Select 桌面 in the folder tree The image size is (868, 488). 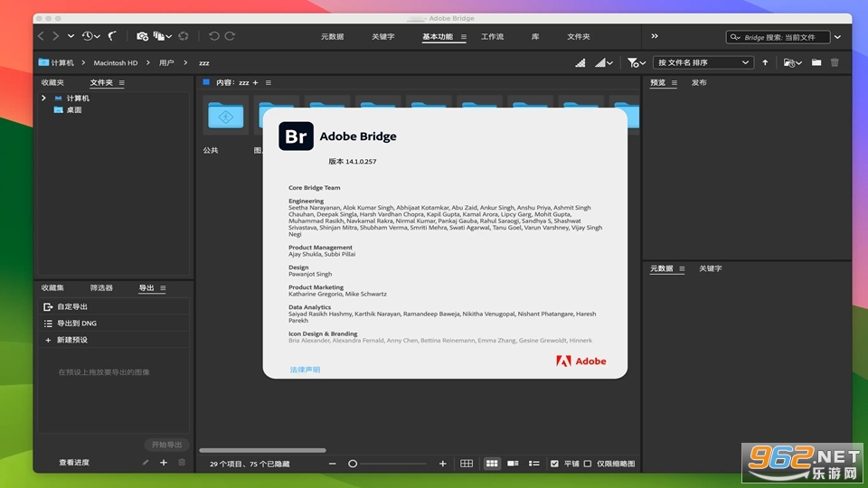pos(74,110)
